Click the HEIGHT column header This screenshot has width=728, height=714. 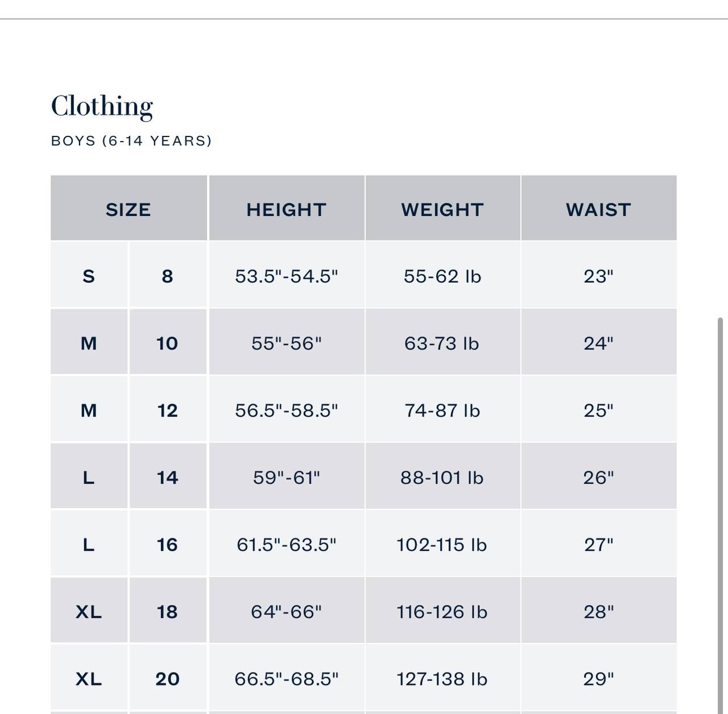click(287, 209)
